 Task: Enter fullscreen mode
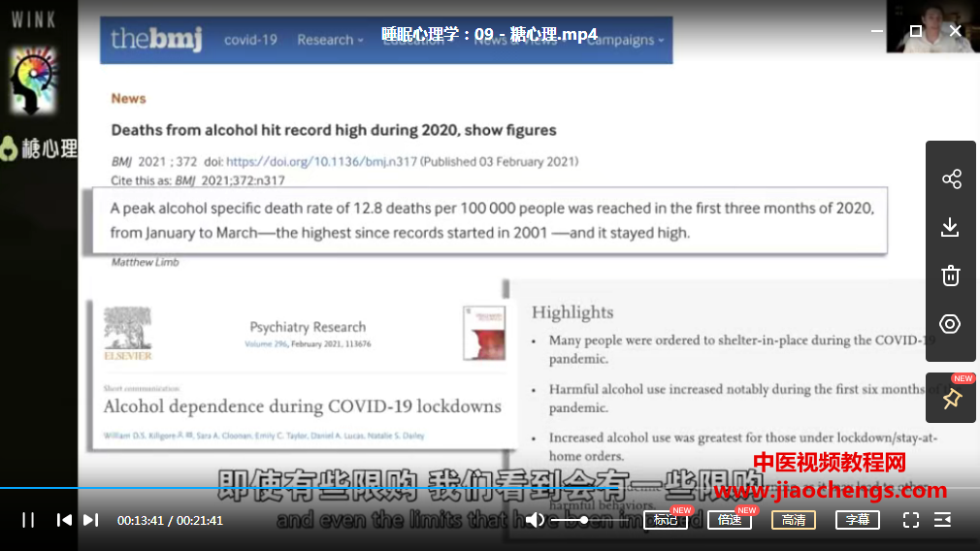coord(911,520)
